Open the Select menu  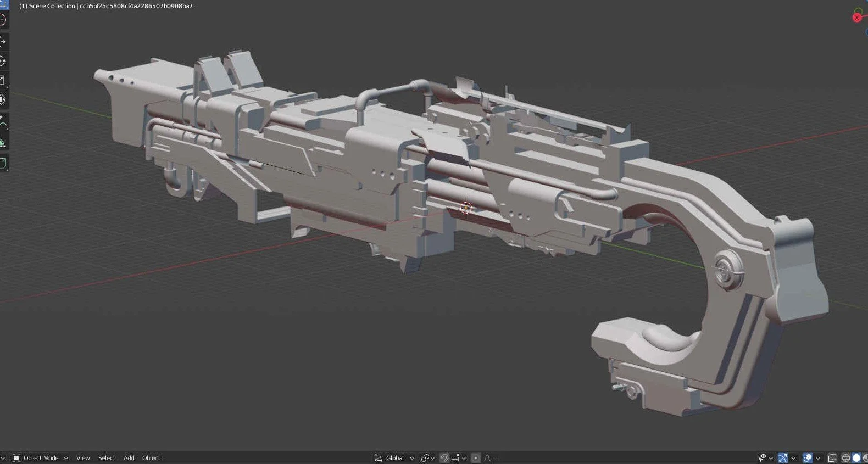click(x=107, y=458)
